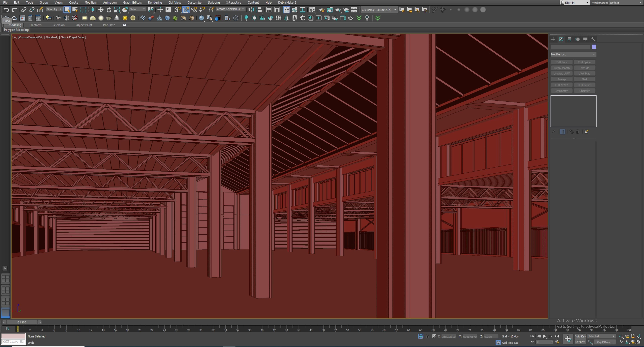Toggle Isolate Selection in status bar
Image resolution: width=644 pixels, height=347 pixels.
[x=421, y=336]
